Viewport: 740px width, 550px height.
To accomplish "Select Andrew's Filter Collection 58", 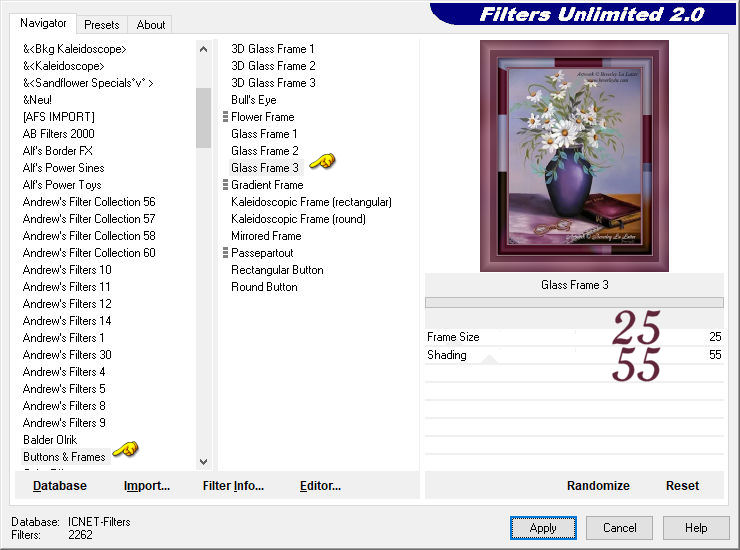I will 89,236.
